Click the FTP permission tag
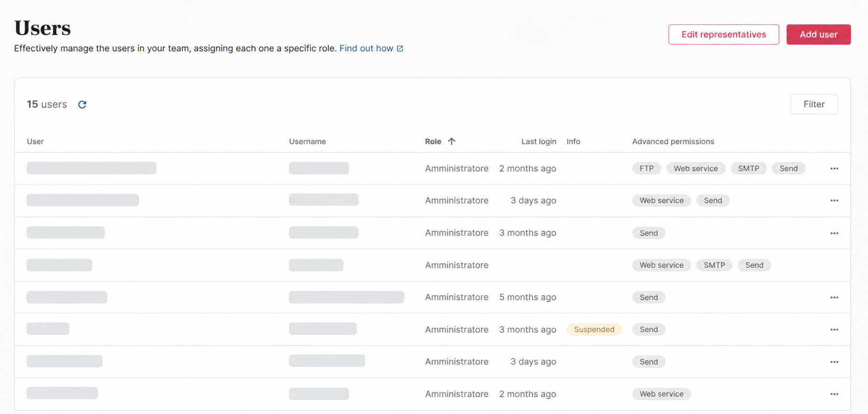The height and width of the screenshot is (414, 868). 647,168
